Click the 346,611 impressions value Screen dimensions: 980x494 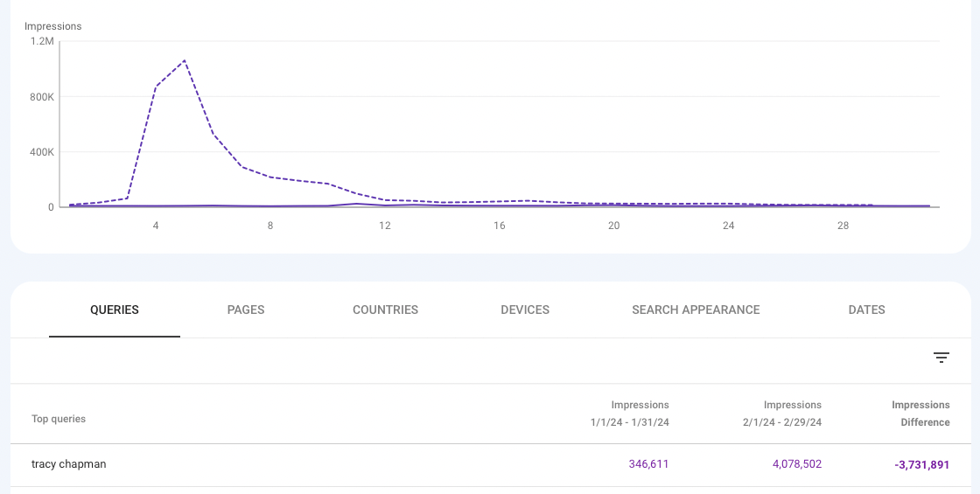648,464
